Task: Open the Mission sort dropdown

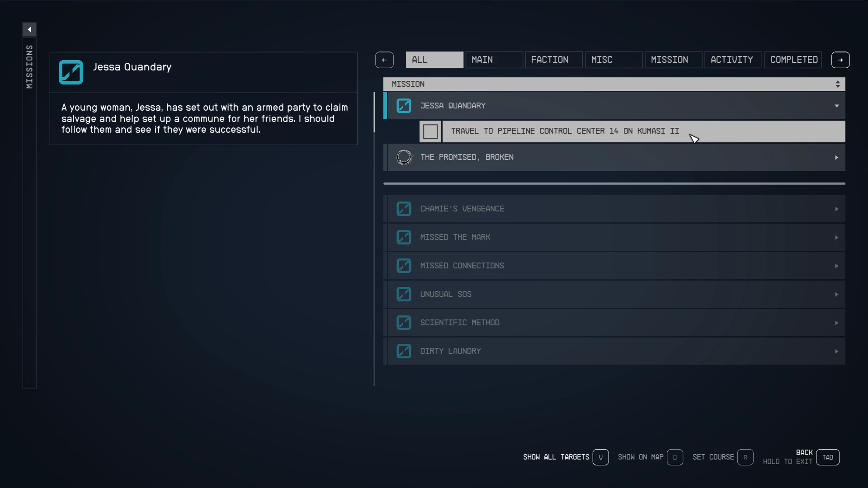Action: point(838,84)
